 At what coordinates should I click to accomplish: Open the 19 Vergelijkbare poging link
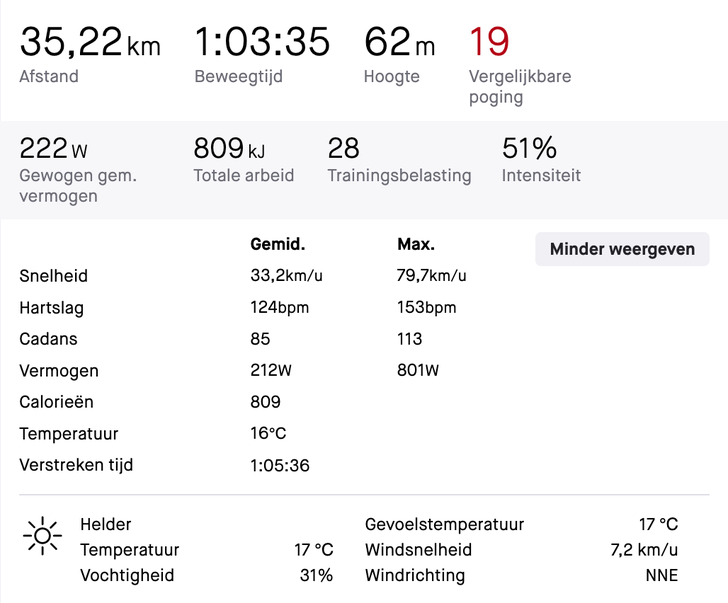point(490,42)
